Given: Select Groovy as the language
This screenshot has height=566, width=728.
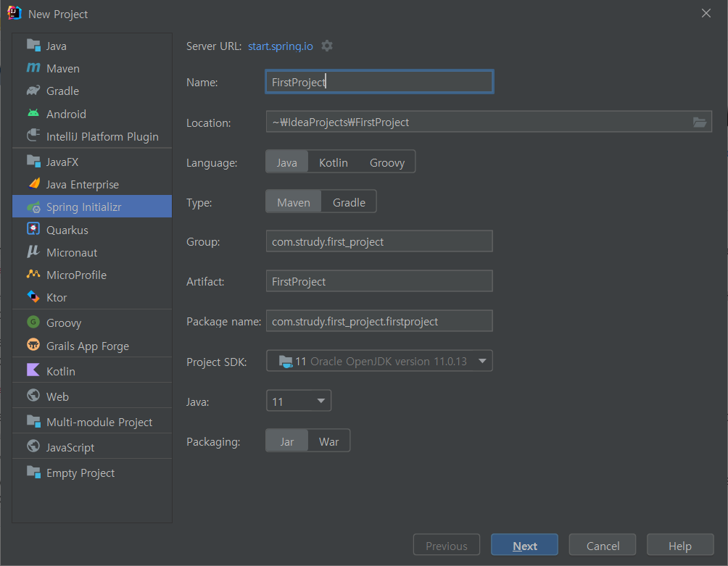Looking at the screenshot, I should pyautogui.click(x=387, y=162).
